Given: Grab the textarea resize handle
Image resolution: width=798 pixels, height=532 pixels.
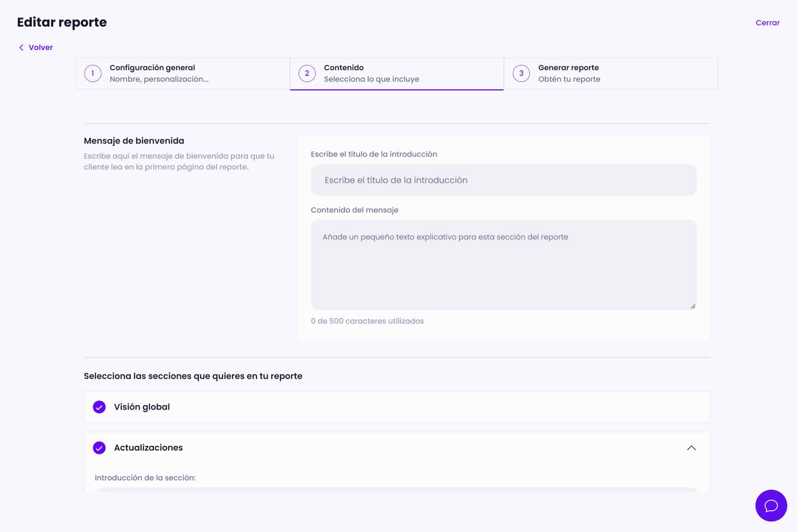Looking at the screenshot, I should coord(693,306).
